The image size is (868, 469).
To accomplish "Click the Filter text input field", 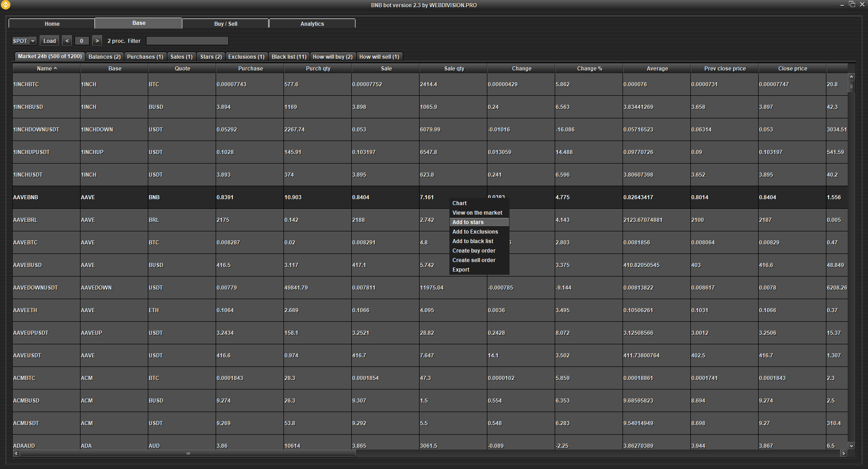I will [x=187, y=41].
